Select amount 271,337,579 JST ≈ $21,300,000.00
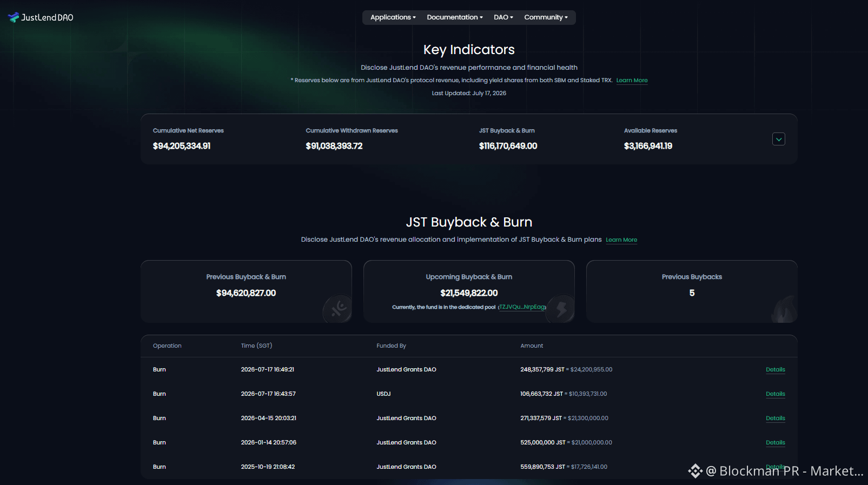 (564, 418)
